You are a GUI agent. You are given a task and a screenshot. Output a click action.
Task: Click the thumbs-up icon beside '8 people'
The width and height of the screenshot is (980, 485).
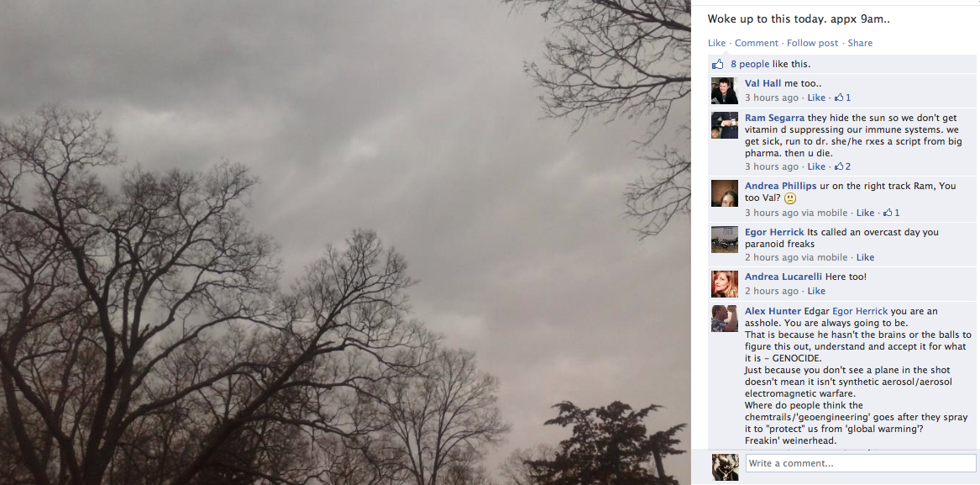click(717, 64)
